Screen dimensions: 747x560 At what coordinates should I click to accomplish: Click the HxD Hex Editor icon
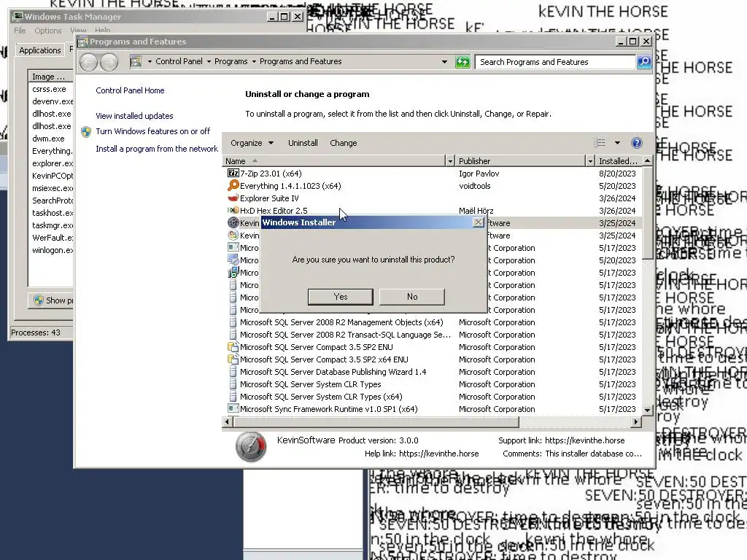pos(233,211)
